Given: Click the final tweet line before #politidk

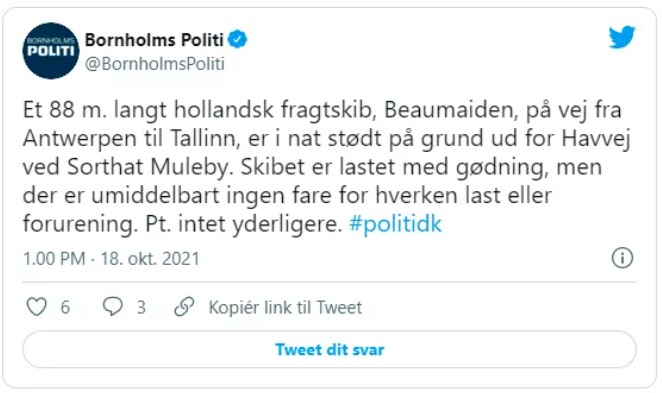Looking at the screenshot, I should click(x=182, y=224).
